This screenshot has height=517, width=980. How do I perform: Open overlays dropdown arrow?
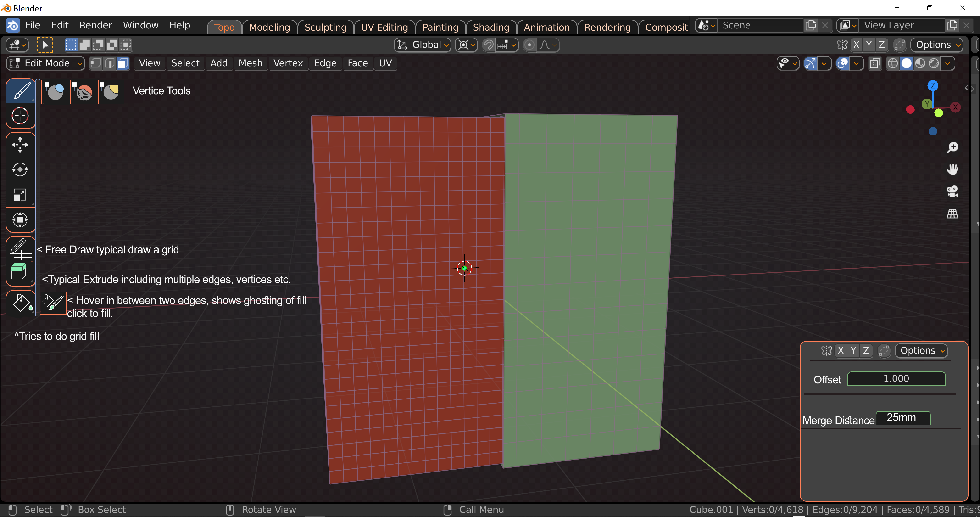856,64
